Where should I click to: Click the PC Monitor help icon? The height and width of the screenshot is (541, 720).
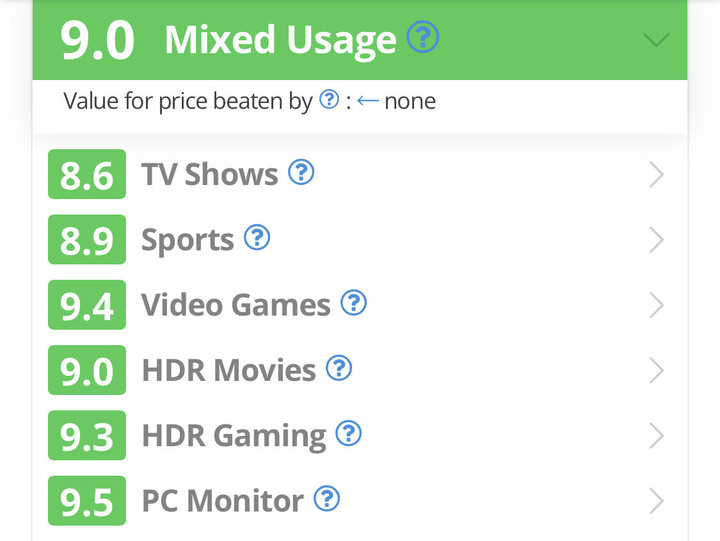coord(327,499)
